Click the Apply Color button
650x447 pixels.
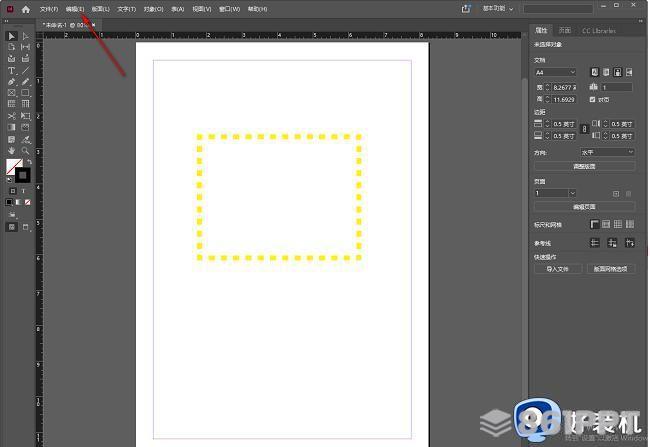[9, 202]
